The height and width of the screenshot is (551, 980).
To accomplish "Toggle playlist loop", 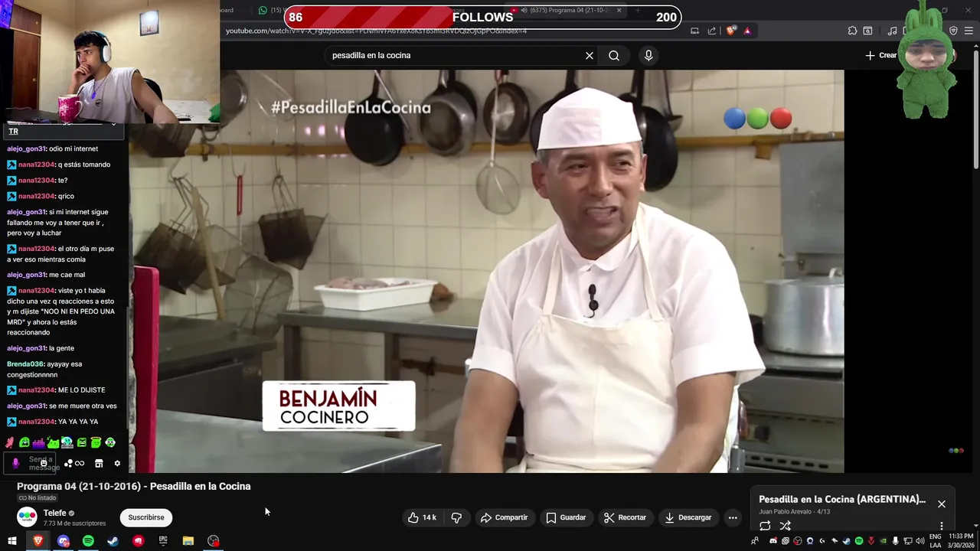I will tap(765, 526).
